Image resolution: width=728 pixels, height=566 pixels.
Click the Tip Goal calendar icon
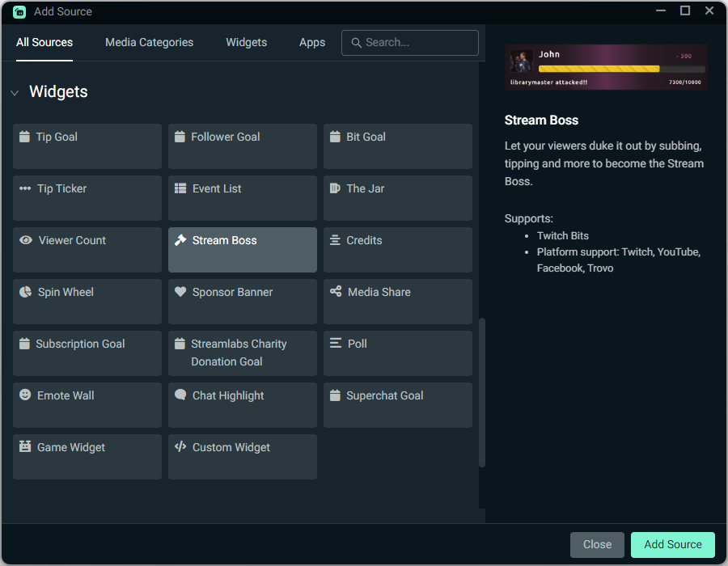point(25,137)
